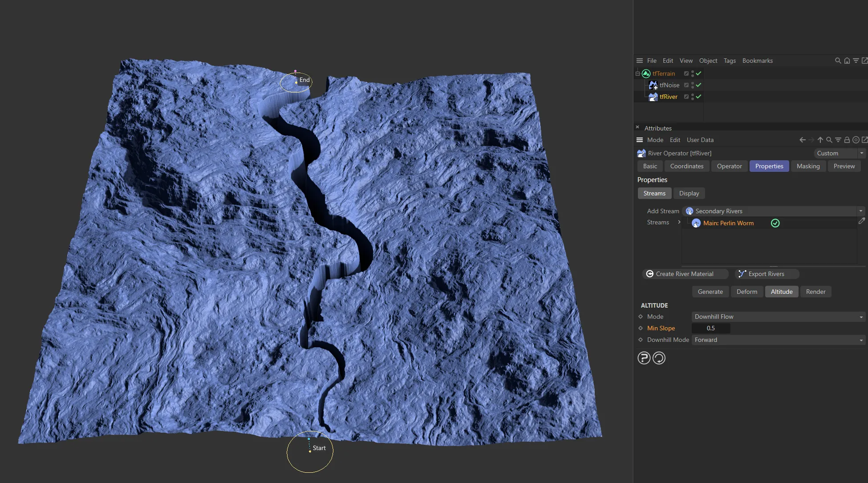Image resolution: width=868 pixels, height=483 pixels.
Task: Open the Object menu in the Object Manager
Action: tap(708, 61)
